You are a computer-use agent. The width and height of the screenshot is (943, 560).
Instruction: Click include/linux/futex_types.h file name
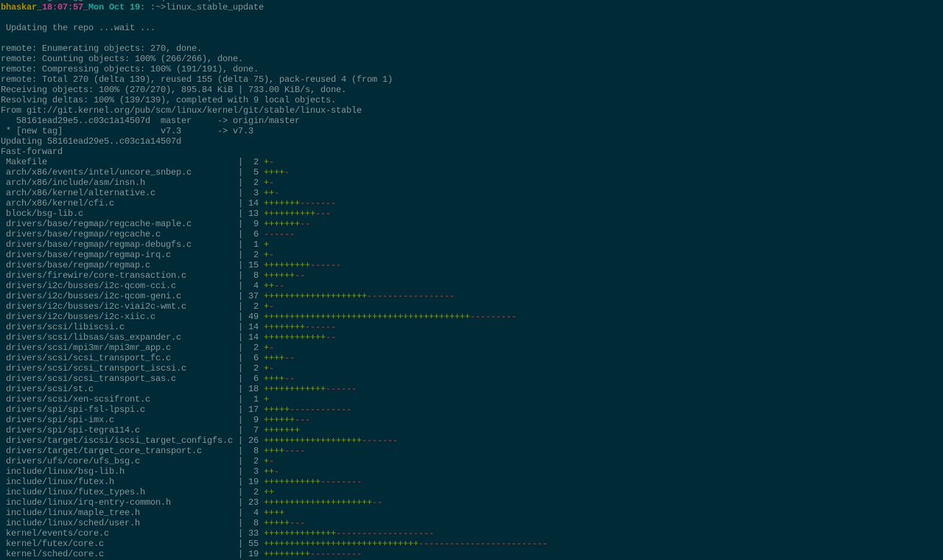[75, 491]
